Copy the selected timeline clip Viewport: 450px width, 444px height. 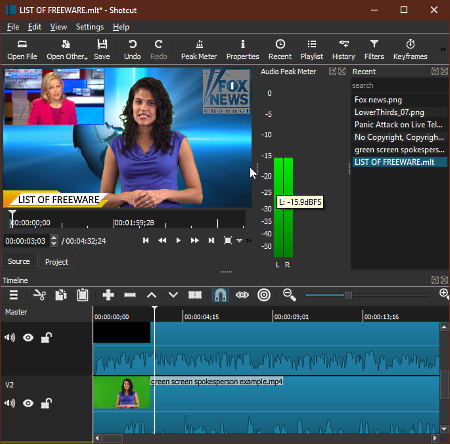(61, 295)
